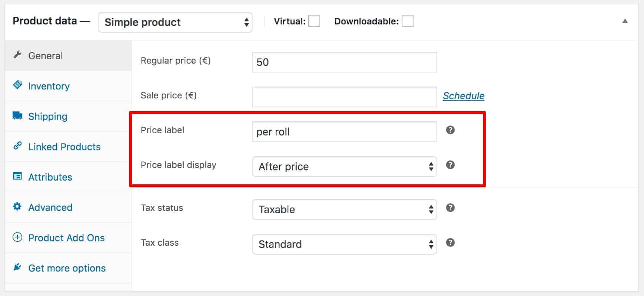
Task: Click the Tax class caption
Action: coord(160,242)
